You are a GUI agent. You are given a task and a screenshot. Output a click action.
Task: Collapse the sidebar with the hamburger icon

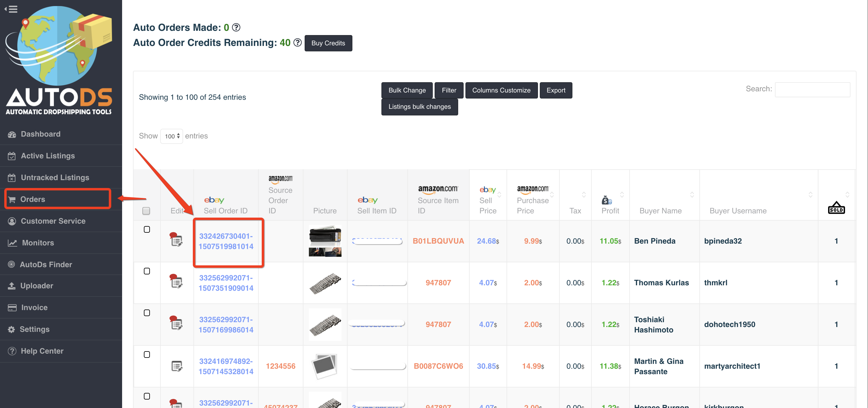click(11, 9)
